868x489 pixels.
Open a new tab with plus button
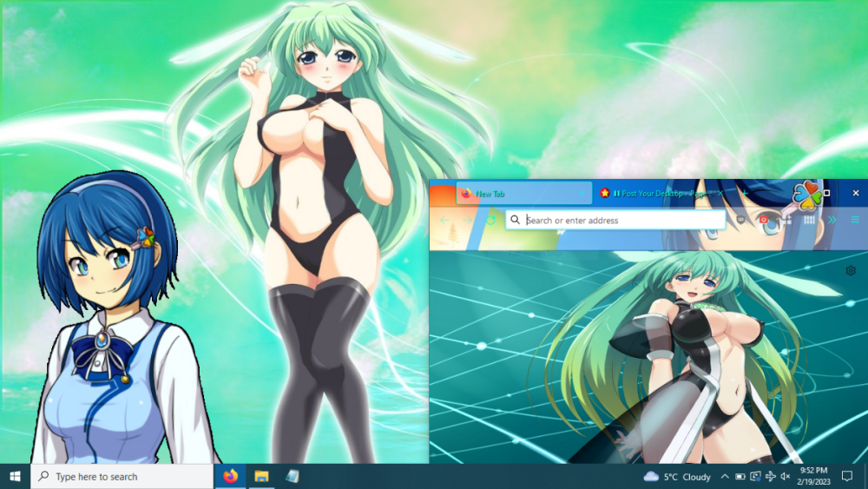[x=744, y=193]
